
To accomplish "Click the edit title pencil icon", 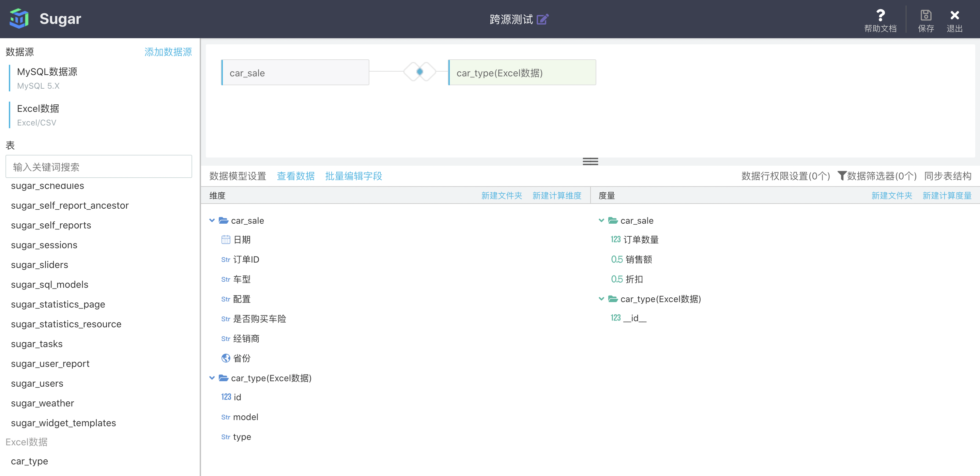I will 542,19.
